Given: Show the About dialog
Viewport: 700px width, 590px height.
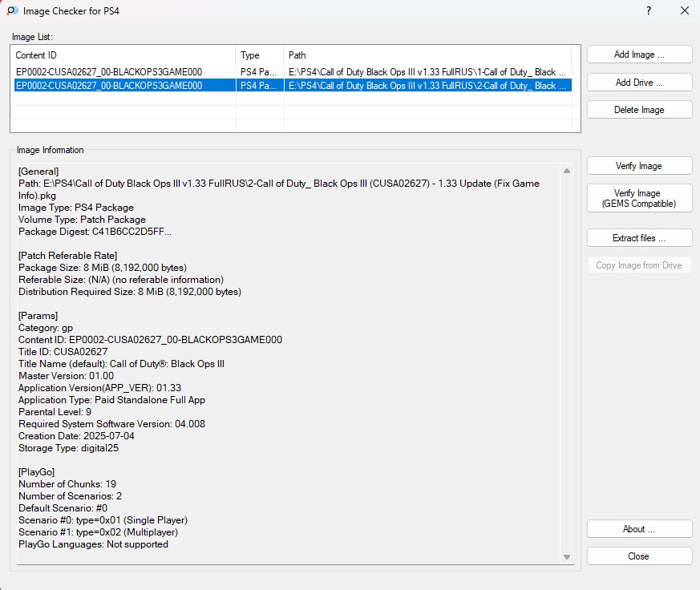Looking at the screenshot, I should pos(639,529).
